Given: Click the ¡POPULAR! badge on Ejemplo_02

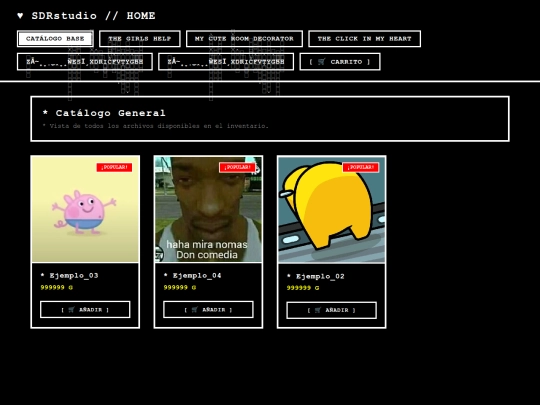Looking at the screenshot, I should tap(361, 167).
